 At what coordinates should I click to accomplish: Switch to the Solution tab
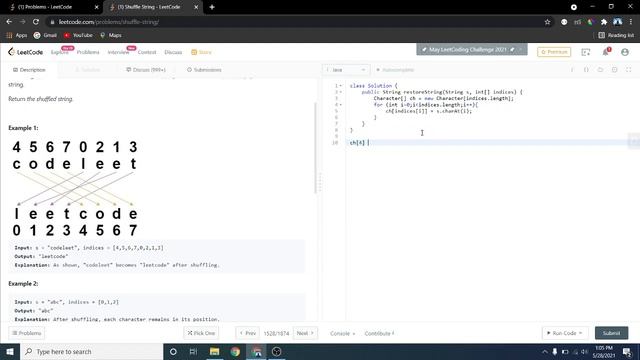click(87, 70)
